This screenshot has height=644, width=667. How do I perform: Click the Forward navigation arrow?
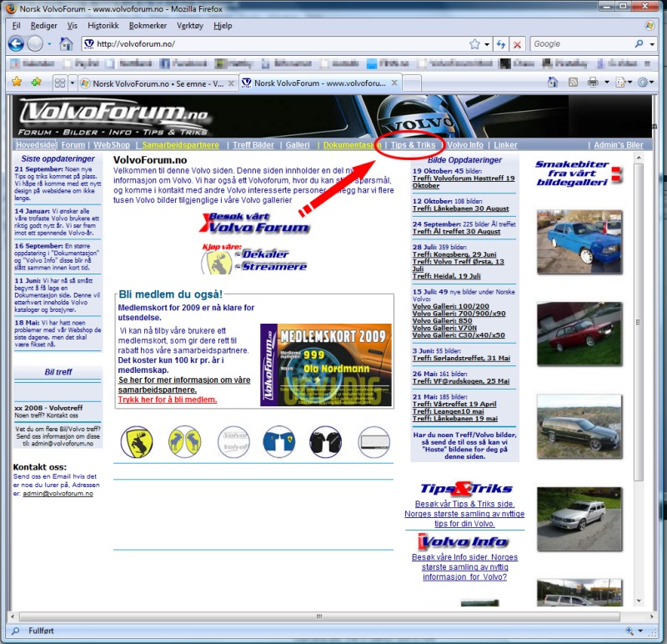(x=35, y=43)
